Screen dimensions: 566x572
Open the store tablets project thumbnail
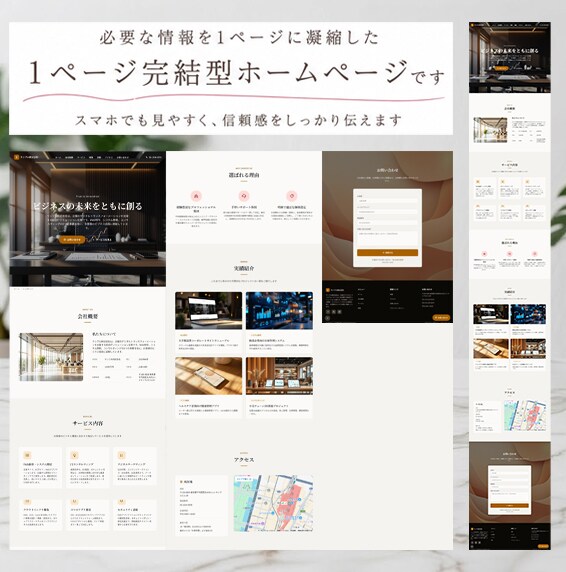click(279, 376)
